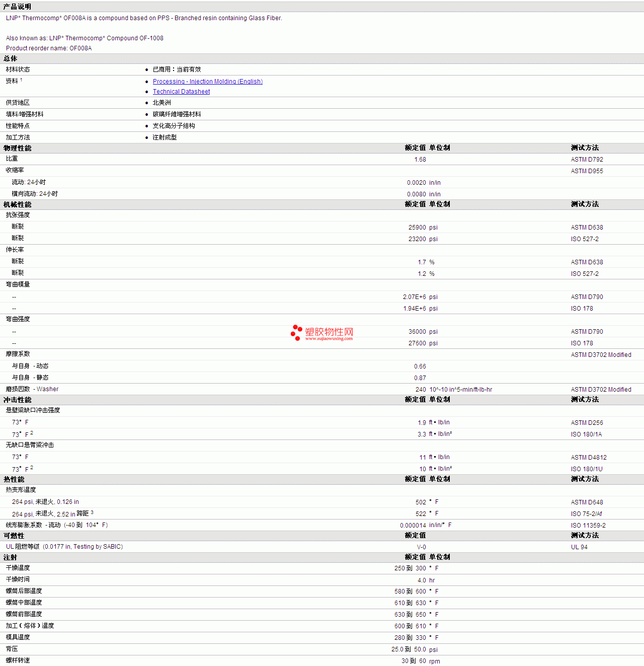Select rear barrel temperature 580 到 600
Image resolution: width=644 pixels, height=666 pixels.
pyautogui.click(x=410, y=591)
